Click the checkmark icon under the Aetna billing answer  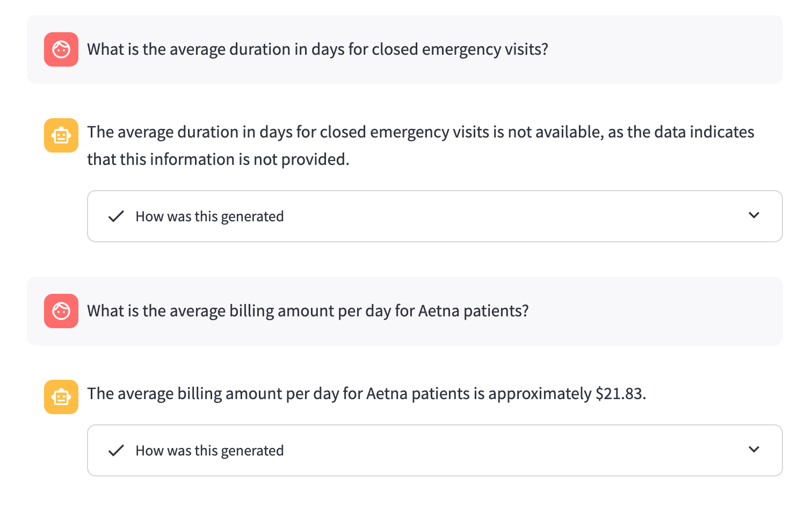[116, 451]
